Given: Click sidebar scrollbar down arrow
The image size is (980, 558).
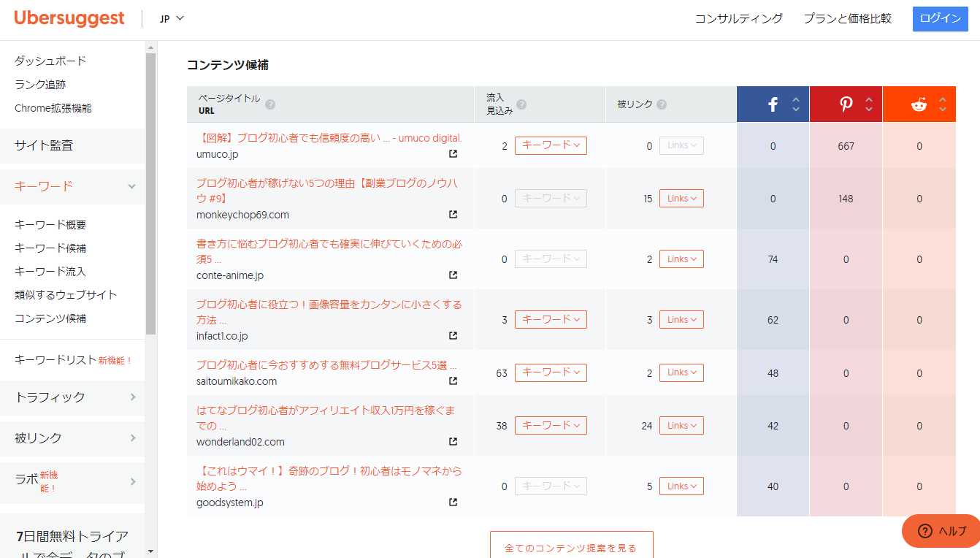Looking at the screenshot, I should pos(150,551).
